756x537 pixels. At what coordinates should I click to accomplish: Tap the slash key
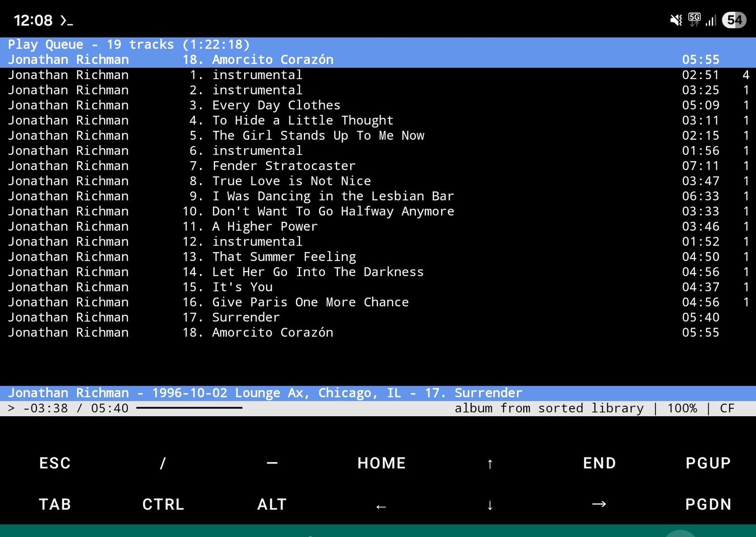pyautogui.click(x=163, y=463)
